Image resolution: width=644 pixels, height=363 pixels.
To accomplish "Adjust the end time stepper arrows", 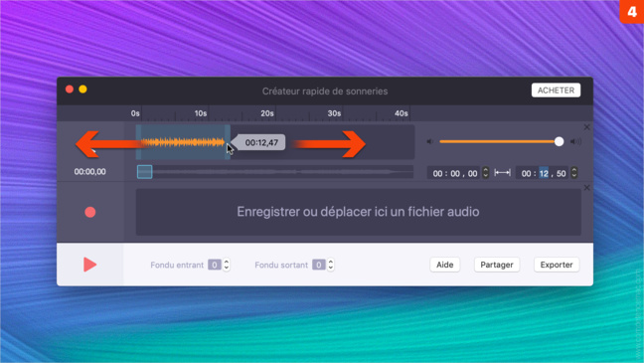I will coord(574,173).
